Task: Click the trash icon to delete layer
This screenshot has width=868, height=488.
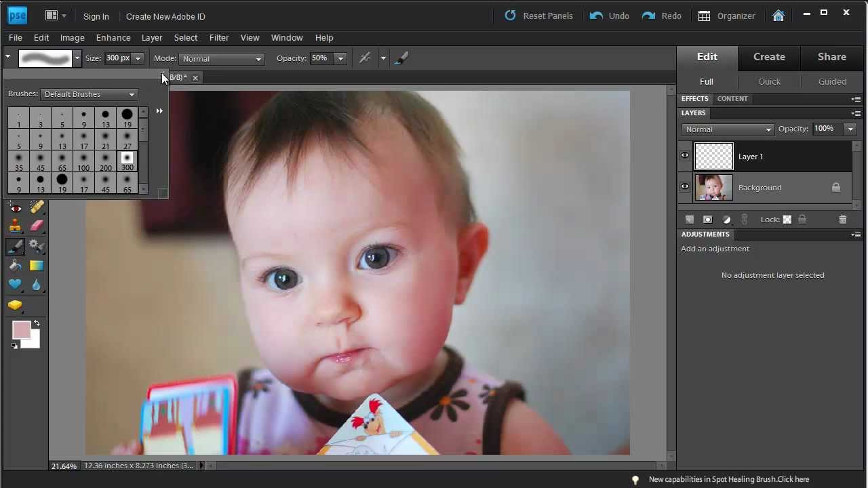Action: [842, 220]
